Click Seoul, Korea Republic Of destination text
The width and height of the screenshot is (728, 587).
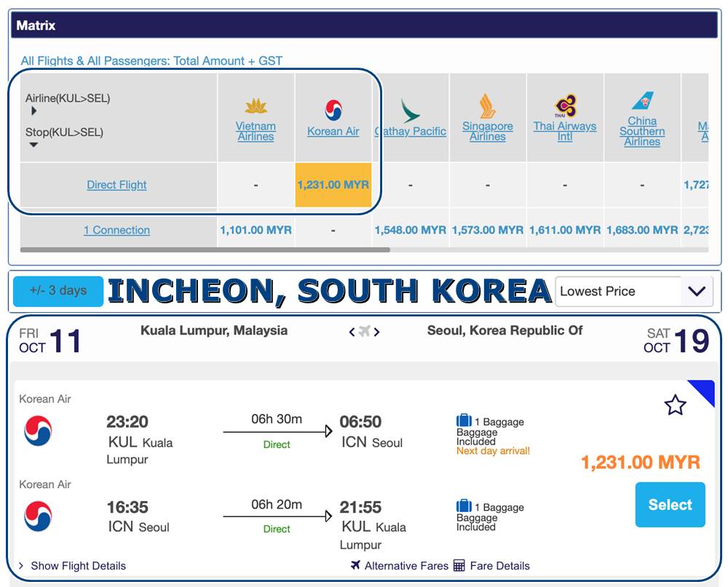point(505,330)
